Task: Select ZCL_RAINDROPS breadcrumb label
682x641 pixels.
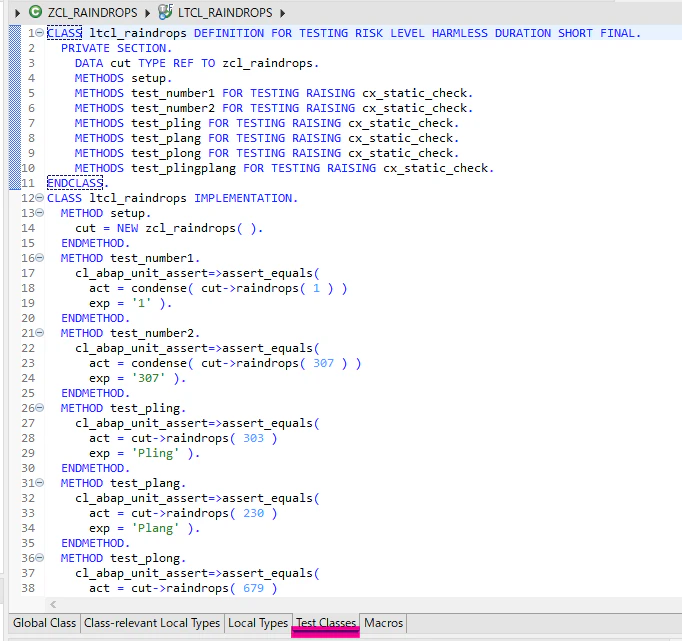Action: pyautogui.click(x=93, y=13)
